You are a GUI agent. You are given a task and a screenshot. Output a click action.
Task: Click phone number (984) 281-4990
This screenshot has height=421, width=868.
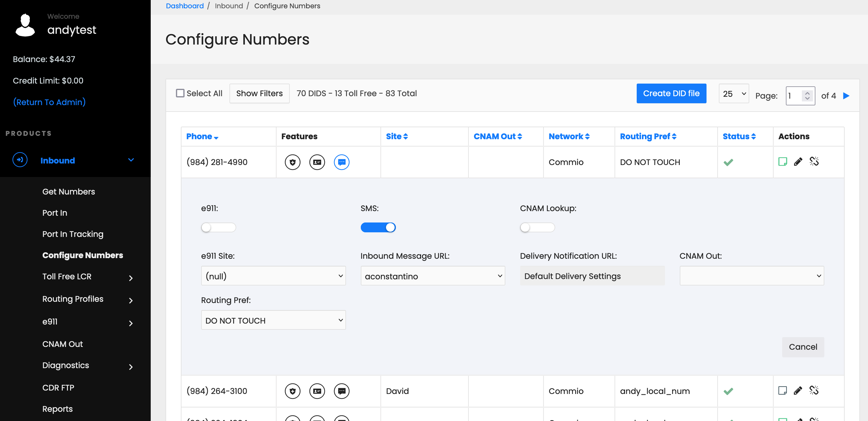click(217, 162)
